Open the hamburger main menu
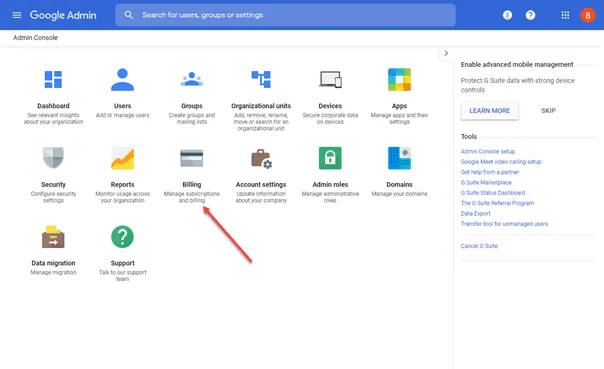Viewport: 604px width, 369px height. pyautogui.click(x=17, y=15)
